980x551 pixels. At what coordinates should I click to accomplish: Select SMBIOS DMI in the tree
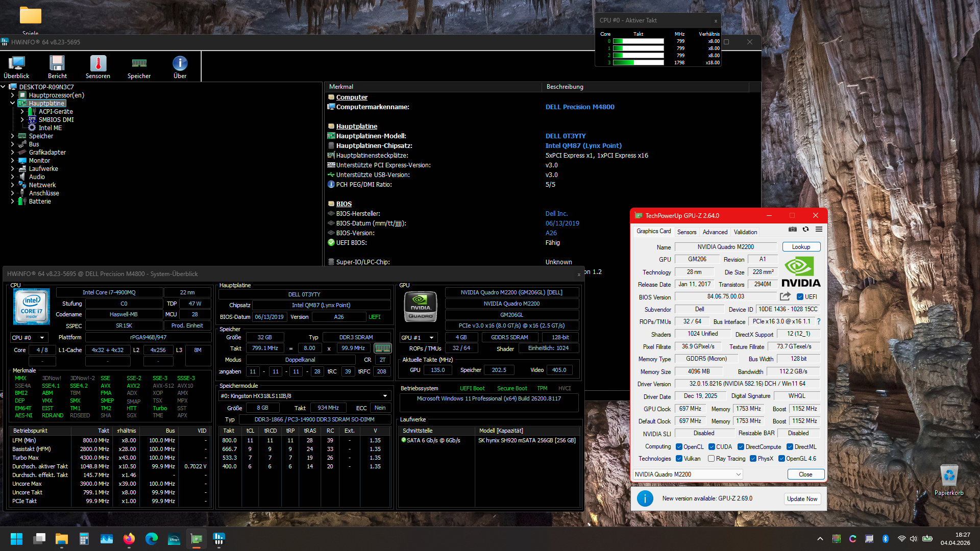56,120
